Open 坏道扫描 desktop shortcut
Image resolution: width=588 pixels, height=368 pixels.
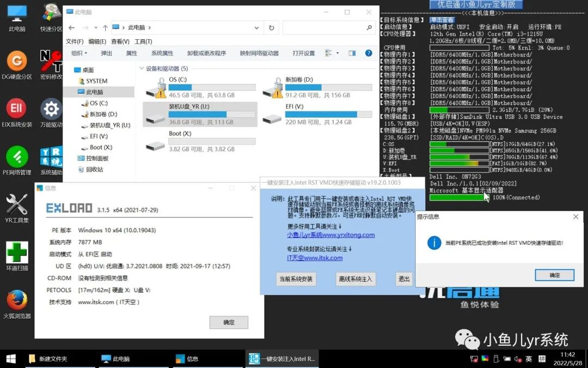[x=17, y=256]
